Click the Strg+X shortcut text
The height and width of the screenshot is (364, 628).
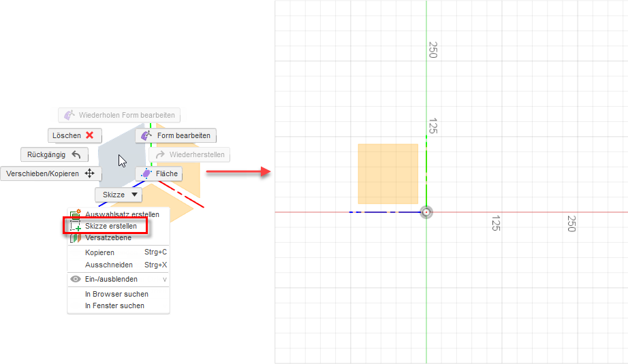pos(155,265)
